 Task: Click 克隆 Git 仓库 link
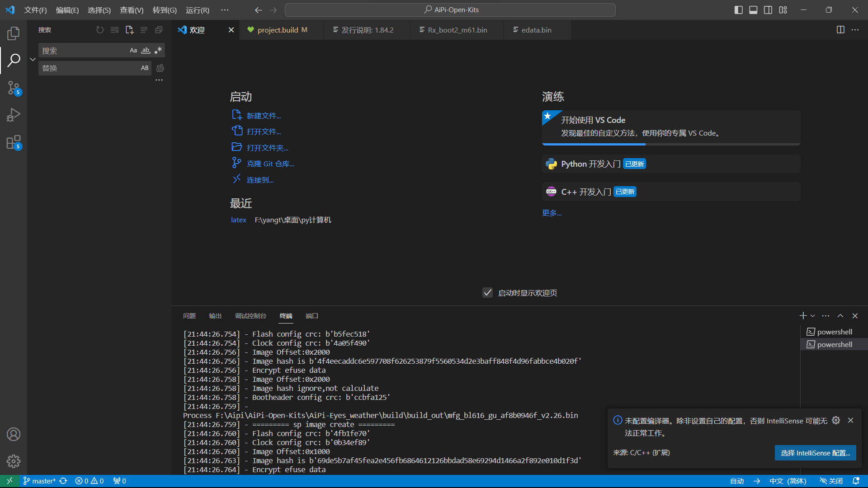tap(270, 164)
